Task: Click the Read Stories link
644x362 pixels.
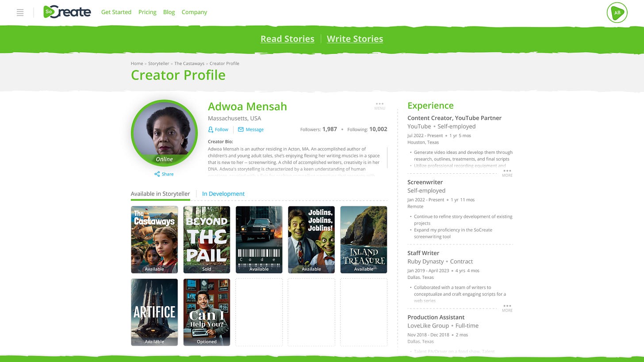Action: (x=287, y=39)
